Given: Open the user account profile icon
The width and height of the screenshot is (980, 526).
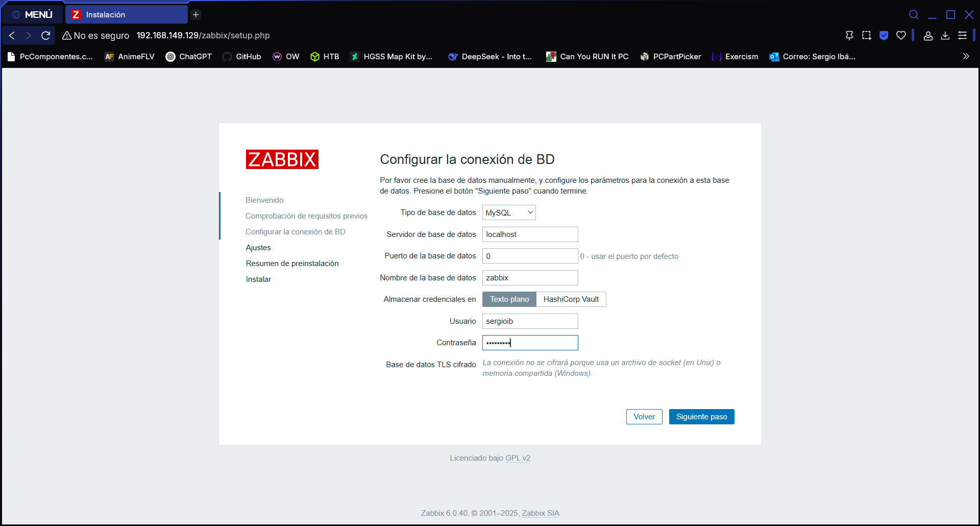Looking at the screenshot, I should (x=928, y=35).
